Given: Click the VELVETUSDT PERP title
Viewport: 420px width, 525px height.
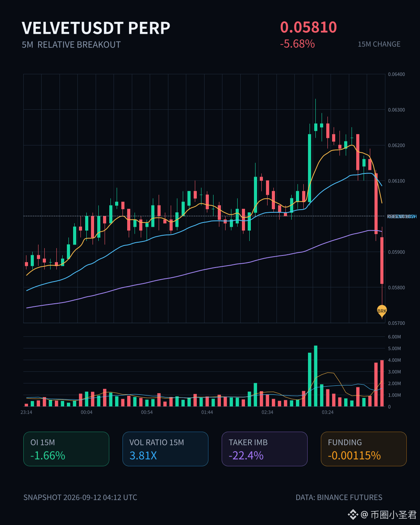Looking at the screenshot, I should [x=96, y=28].
